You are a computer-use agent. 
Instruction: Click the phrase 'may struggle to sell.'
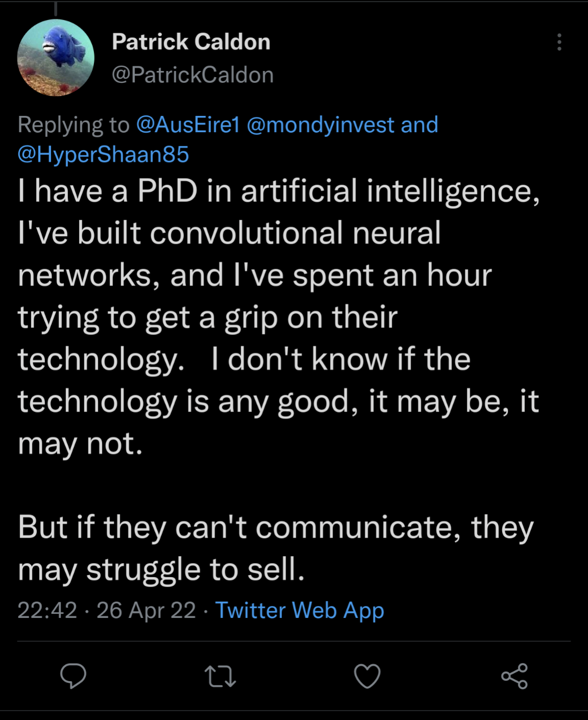point(161,569)
